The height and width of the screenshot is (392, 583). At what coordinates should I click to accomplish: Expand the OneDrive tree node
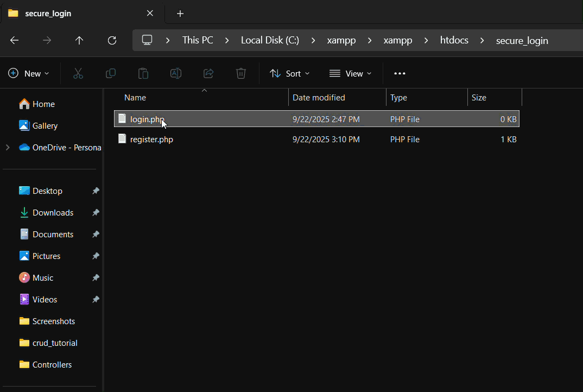tap(7, 147)
